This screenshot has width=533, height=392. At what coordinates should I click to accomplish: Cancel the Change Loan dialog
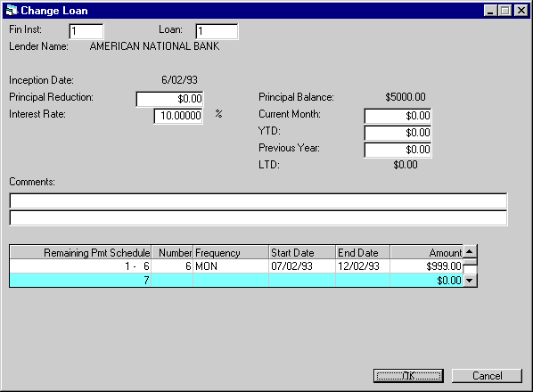pos(487,376)
